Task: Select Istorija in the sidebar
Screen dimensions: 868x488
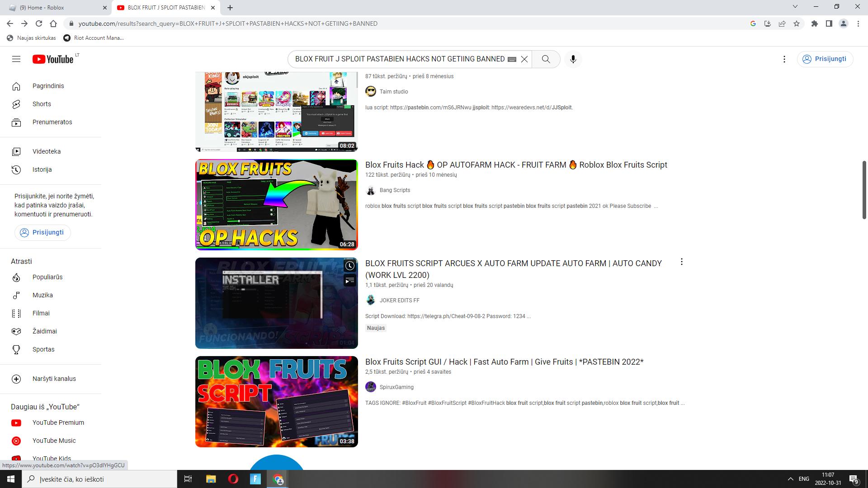Action: point(42,169)
